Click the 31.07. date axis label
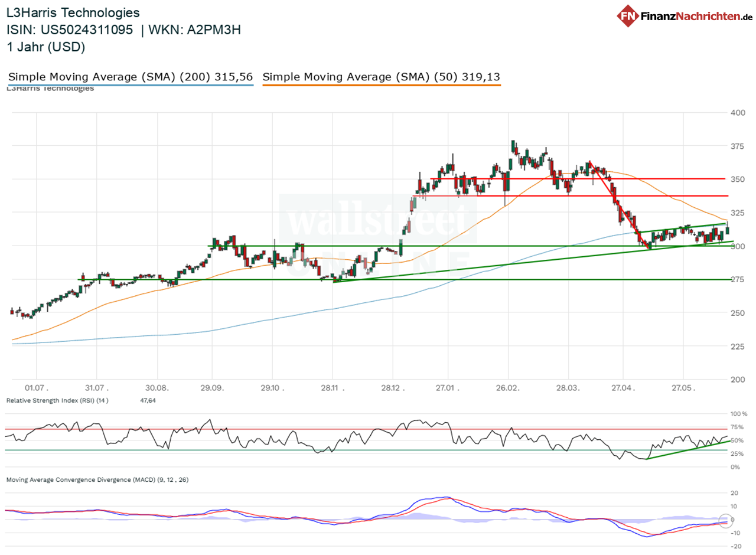The width and height of the screenshot is (756, 555). [97, 389]
